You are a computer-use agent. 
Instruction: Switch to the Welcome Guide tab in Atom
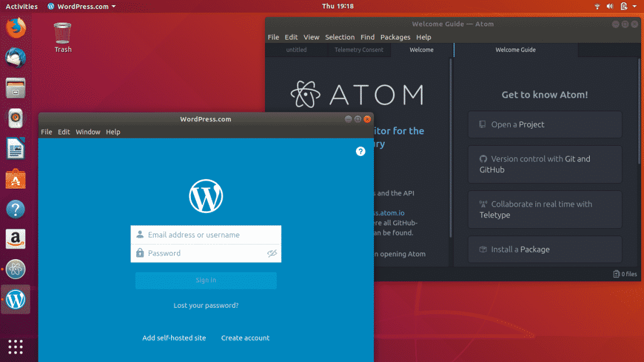(x=515, y=50)
